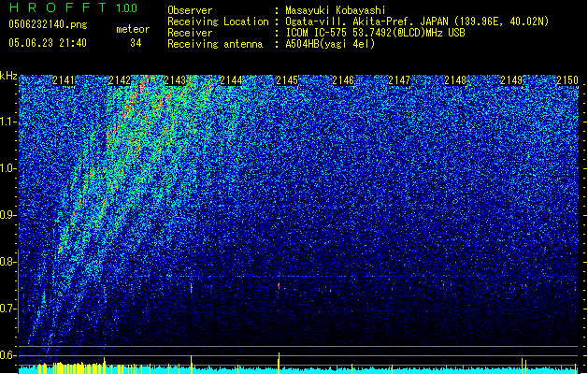Click the 2146 time marker
This screenshot has height=374, width=588.
point(343,80)
